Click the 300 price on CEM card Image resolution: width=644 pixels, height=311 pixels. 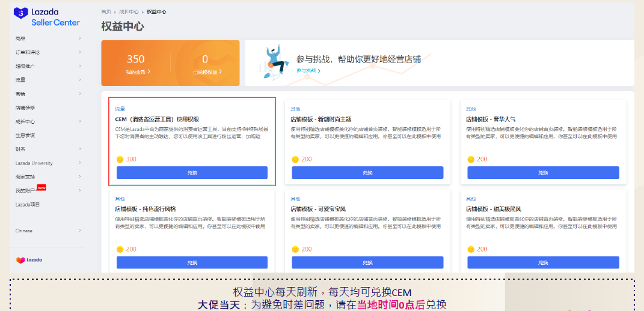click(x=132, y=159)
